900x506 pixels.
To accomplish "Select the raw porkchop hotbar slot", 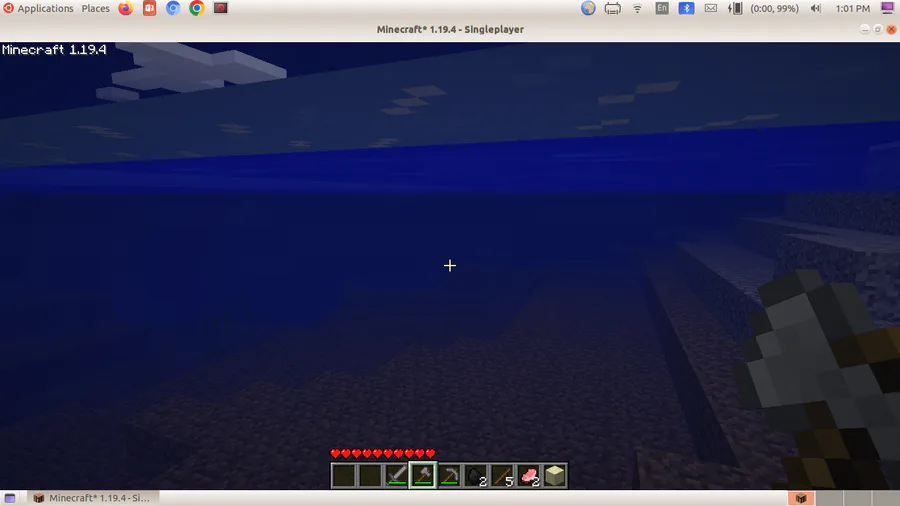I will (x=529, y=476).
